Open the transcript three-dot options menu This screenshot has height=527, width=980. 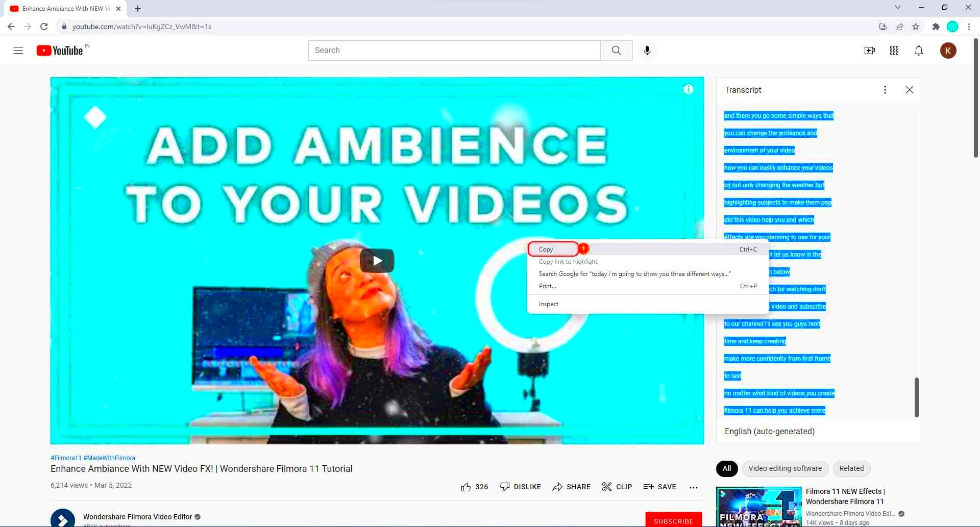885,90
